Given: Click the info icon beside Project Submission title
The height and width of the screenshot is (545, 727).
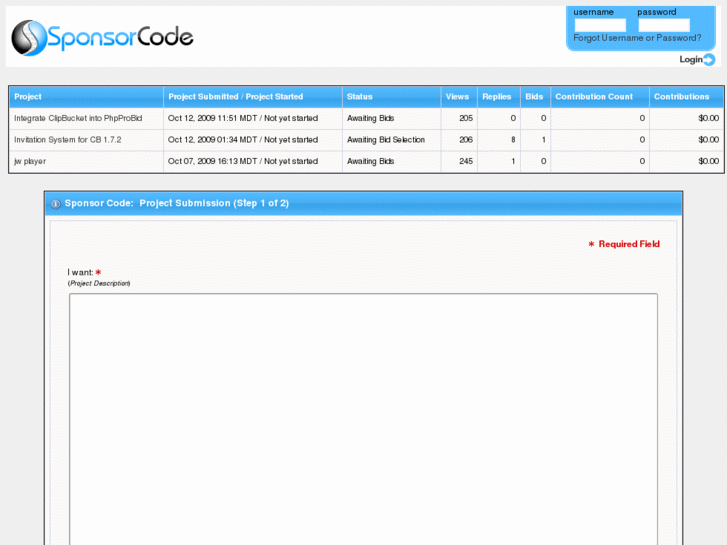Looking at the screenshot, I should tap(56, 204).
